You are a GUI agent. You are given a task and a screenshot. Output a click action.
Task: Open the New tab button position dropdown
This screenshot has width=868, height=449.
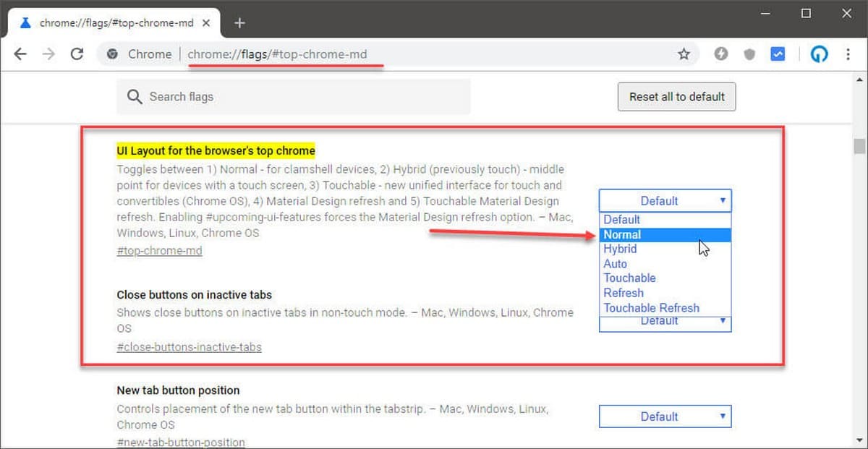[665, 416]
